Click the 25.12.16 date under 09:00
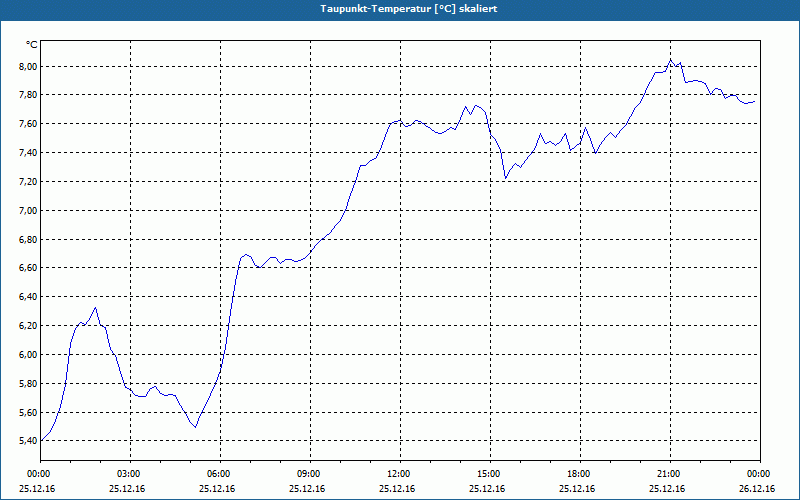The image size is (800, 500). pyautogui.click(x=307, y=489)
